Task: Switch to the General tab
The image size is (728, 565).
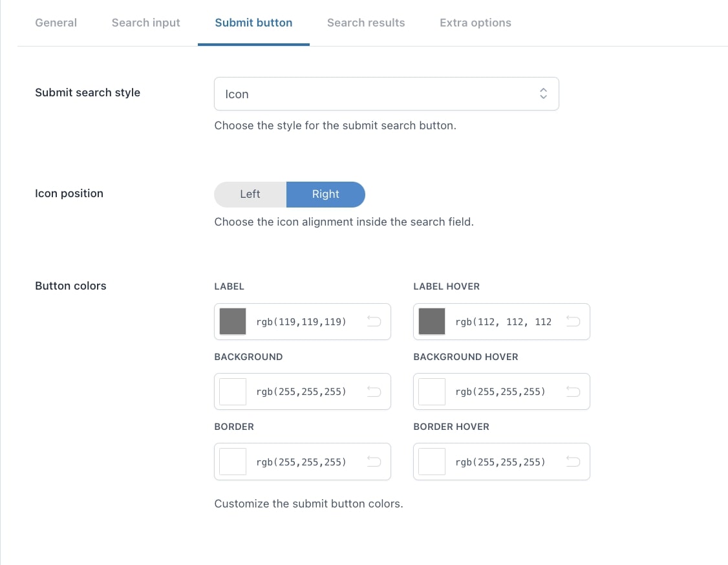Action: pyautogui.click(x=56, y=23)
